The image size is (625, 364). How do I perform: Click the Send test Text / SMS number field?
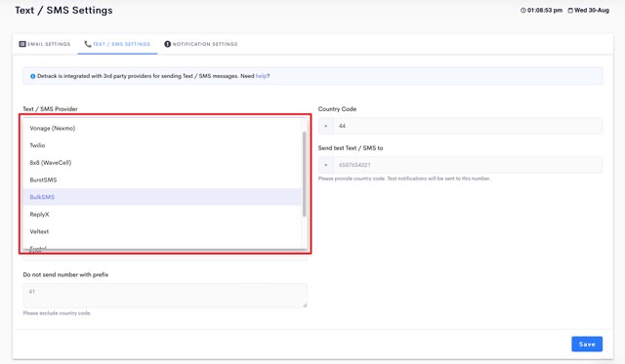pyautogui.click(x=467, y=165)
